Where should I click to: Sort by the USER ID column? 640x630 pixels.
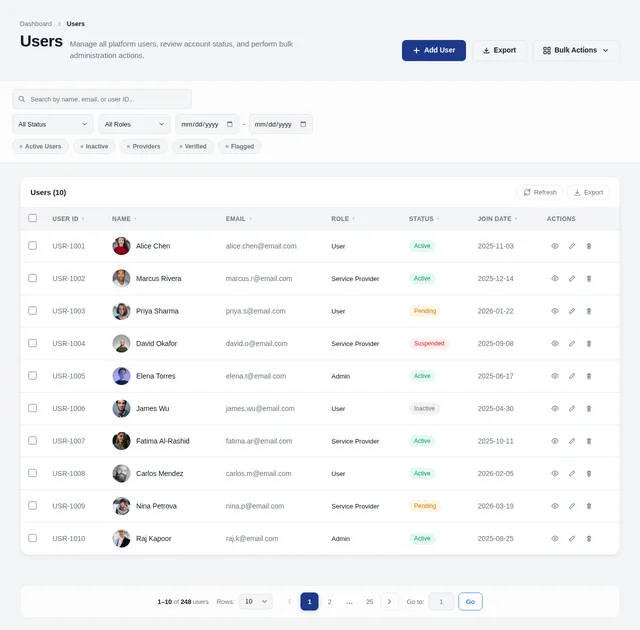pyautogui.click(x=68, y=219)
